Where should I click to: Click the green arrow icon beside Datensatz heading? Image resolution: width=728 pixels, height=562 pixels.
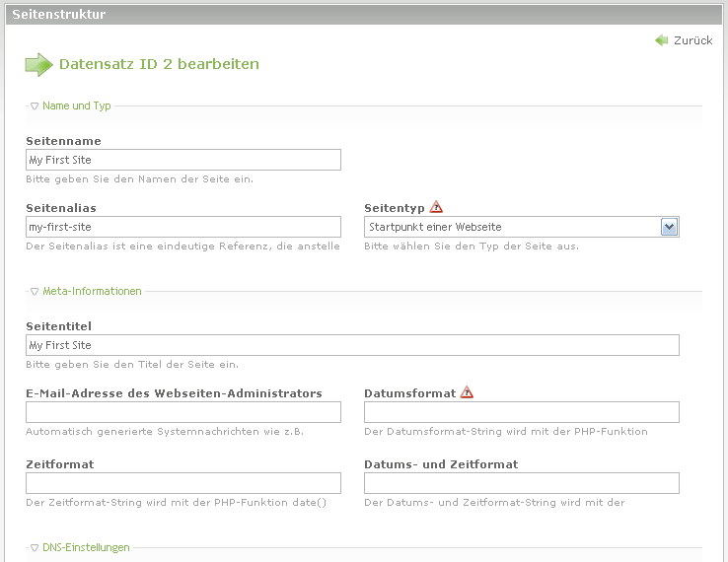[x=38, y=65]
